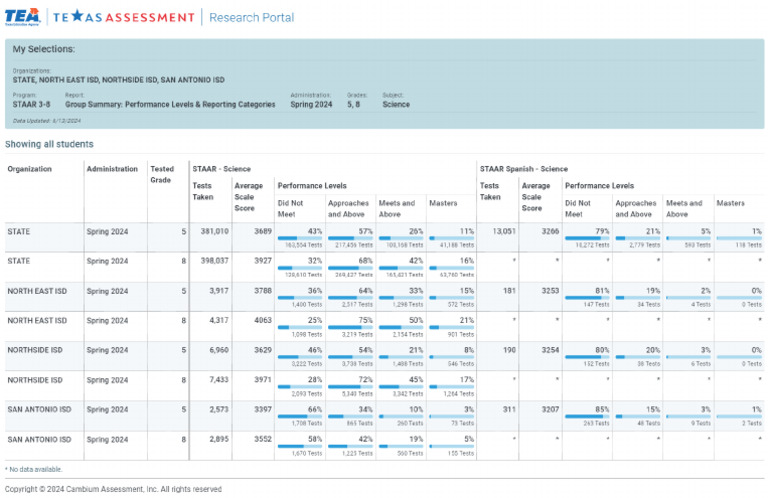Click SAN ANTONIO ISD grade 8 organization cell

point(39,439)
